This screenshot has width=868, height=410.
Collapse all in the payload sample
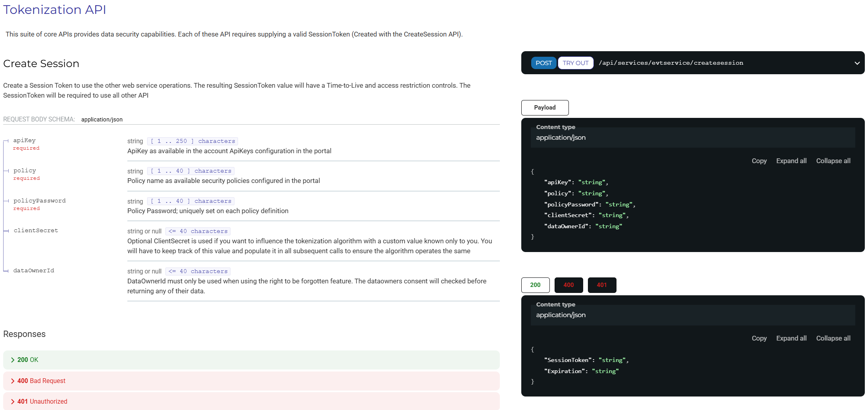coord(833,161)
